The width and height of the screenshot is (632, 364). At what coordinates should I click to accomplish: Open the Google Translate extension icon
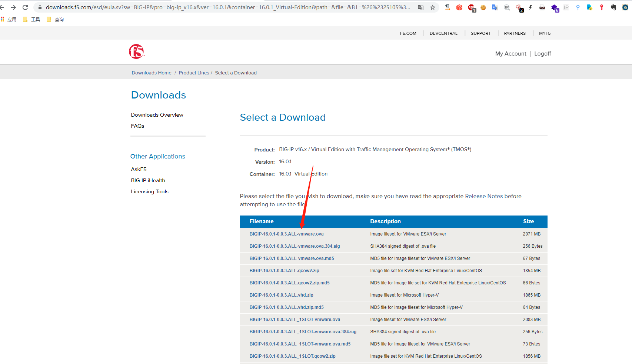pos(495,7)
